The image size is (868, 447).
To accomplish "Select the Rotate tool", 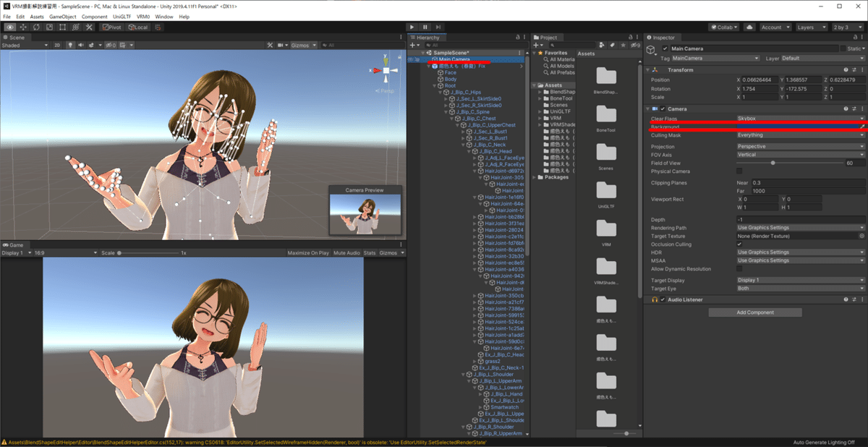I will [x=36, y=27].
